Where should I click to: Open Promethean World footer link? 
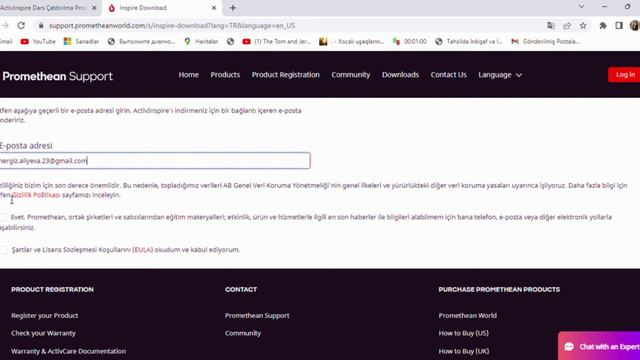[468, 316]
